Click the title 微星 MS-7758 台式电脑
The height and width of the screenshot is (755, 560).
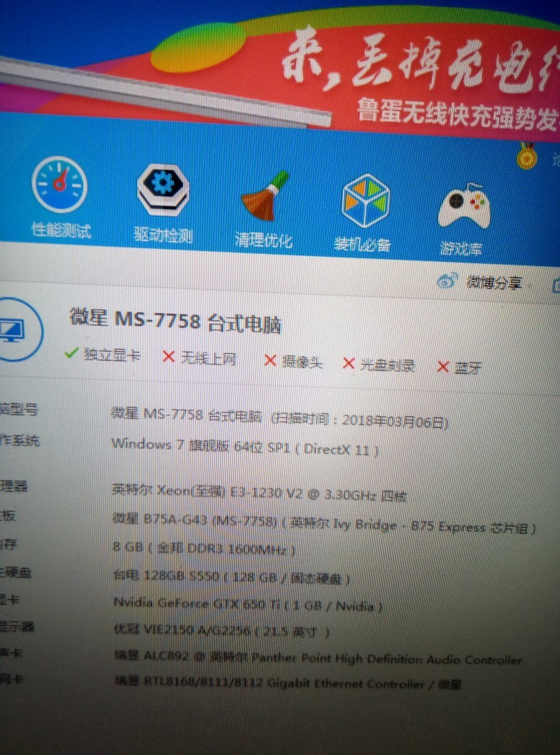(x=175, y=321)
